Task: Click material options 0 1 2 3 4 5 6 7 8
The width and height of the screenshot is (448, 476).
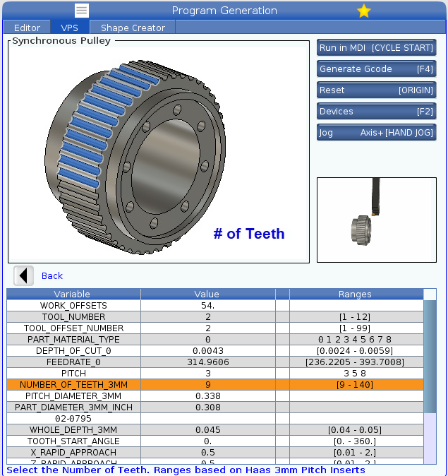Action: [x=355, y=340]
